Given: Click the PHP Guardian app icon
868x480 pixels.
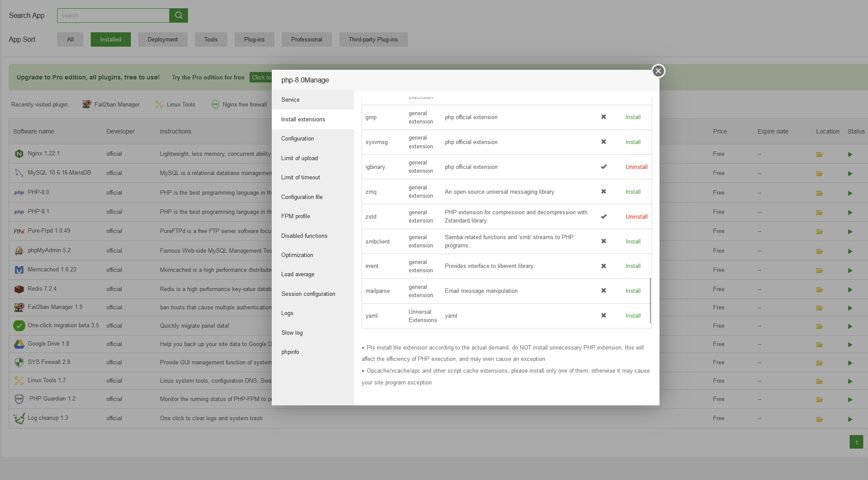Looking at the screenshot, I should [19, 398].
